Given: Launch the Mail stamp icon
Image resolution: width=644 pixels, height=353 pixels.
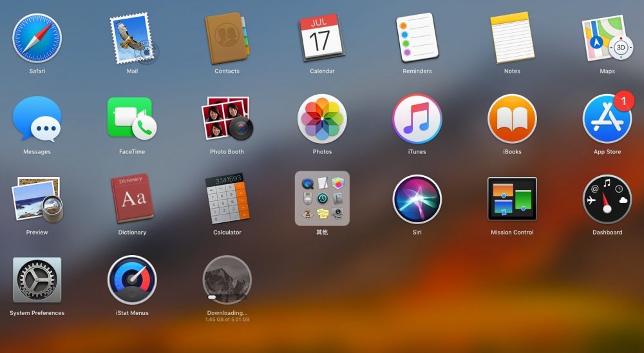Looking at the screenshot, I should tap(133, 38).
